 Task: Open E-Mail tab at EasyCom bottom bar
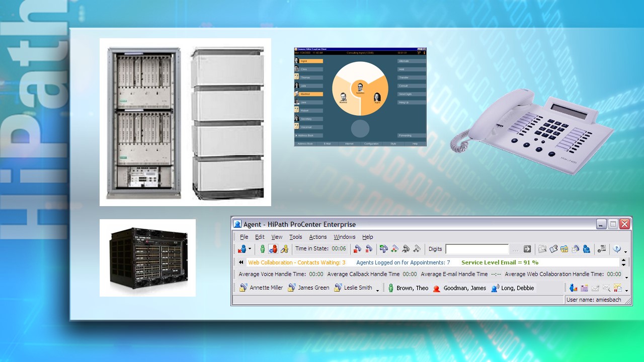(x=327, y=144)
